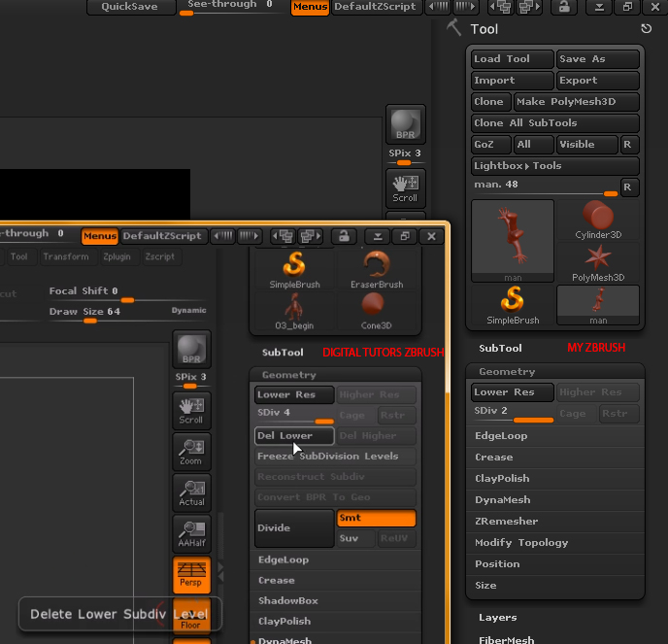Expand SubTool section in Digital Tutors panel
This screenshot has width=668, height=644.
tap(283, 353)
